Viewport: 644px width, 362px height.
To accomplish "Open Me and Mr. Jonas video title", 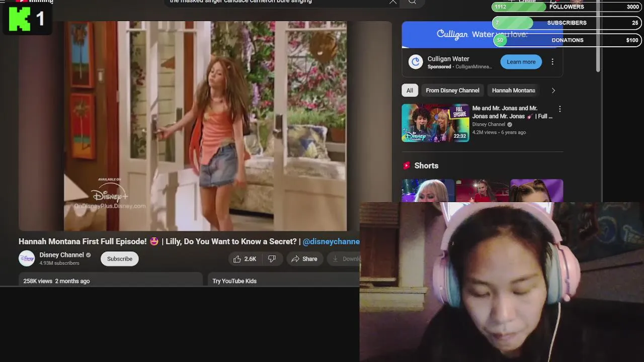I will click(512, 112).
